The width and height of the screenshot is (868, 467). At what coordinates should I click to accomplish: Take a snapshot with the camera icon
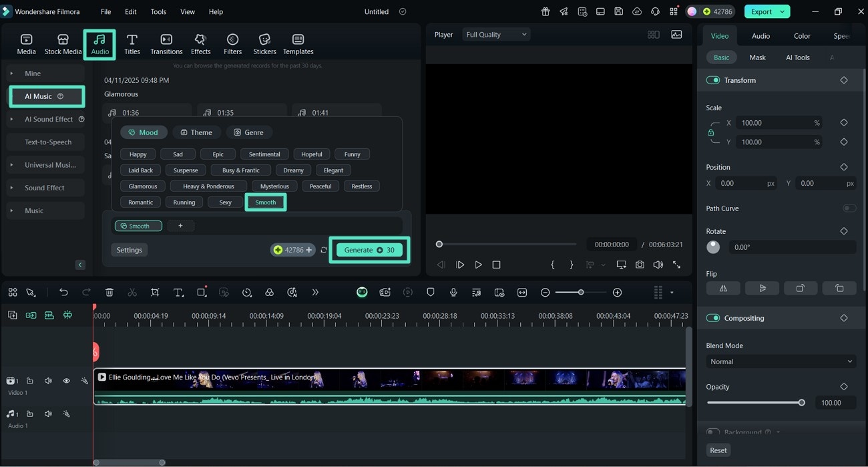point(640,265)
